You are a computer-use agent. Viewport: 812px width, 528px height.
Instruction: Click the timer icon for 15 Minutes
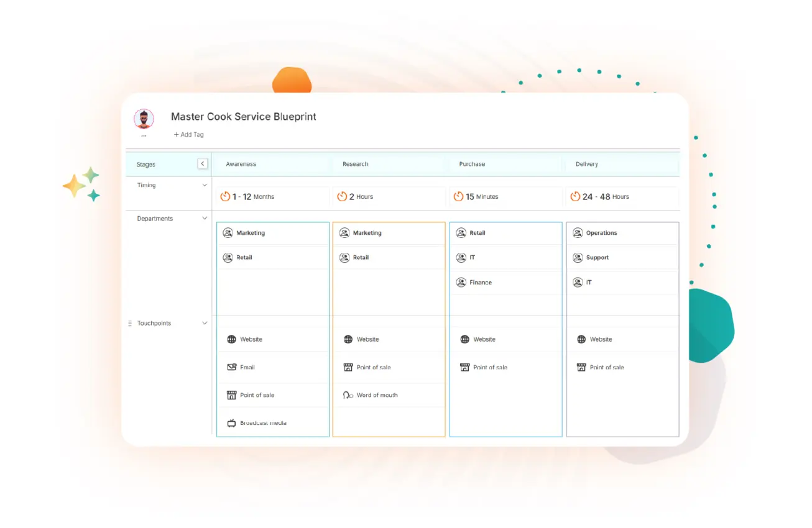coord(458,196)
